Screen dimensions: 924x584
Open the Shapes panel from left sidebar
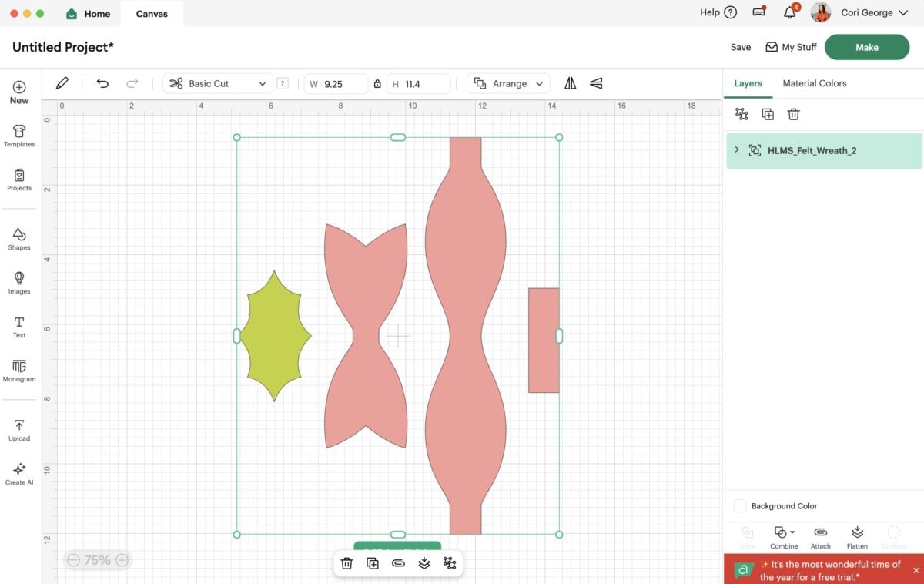point(18,239)
